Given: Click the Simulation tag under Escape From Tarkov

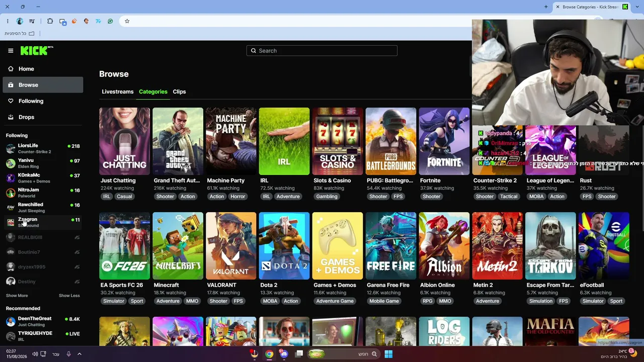Looking at the screenshot, I should (541, 301).
